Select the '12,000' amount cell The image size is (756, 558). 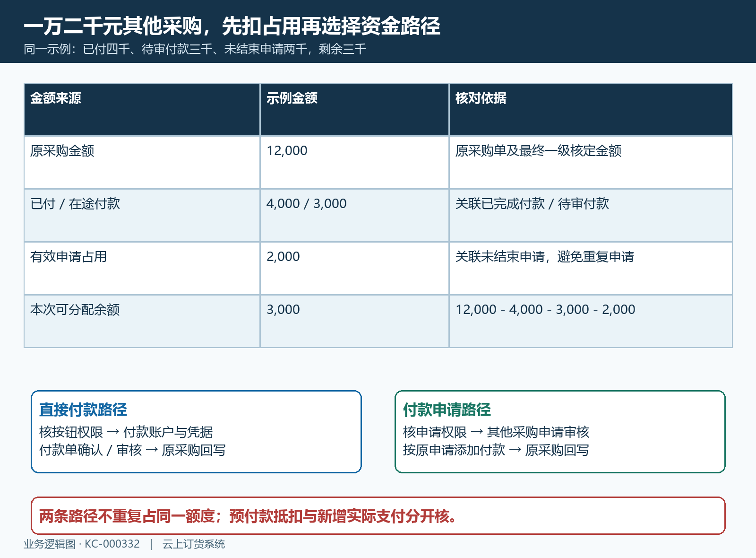click(x=354, y=163)
